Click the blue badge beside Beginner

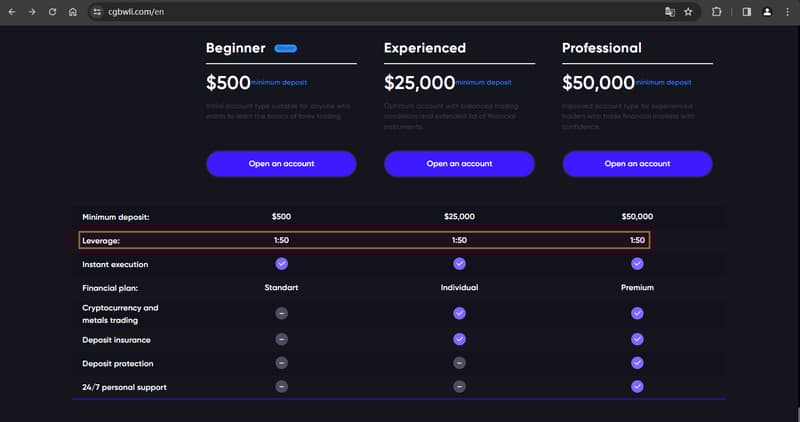coord(286,48)
